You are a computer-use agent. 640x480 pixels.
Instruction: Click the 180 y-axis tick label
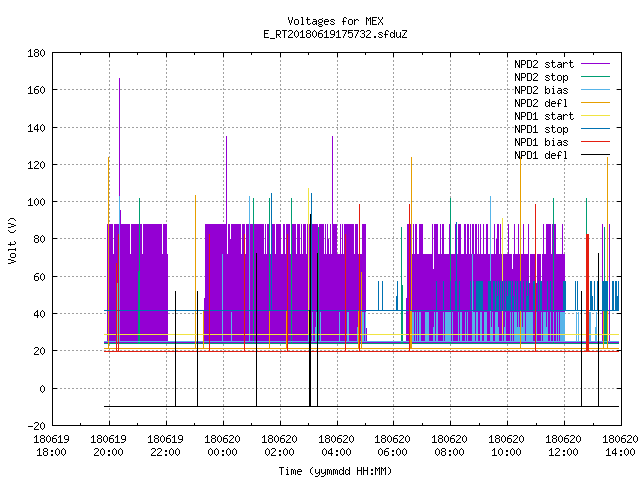coord(36,53)
